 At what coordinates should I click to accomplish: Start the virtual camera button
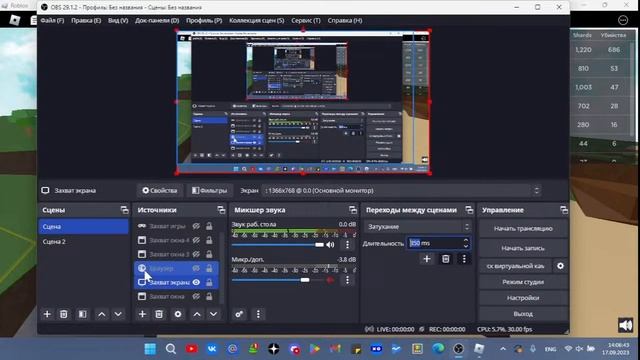click(x=515, y=266)
